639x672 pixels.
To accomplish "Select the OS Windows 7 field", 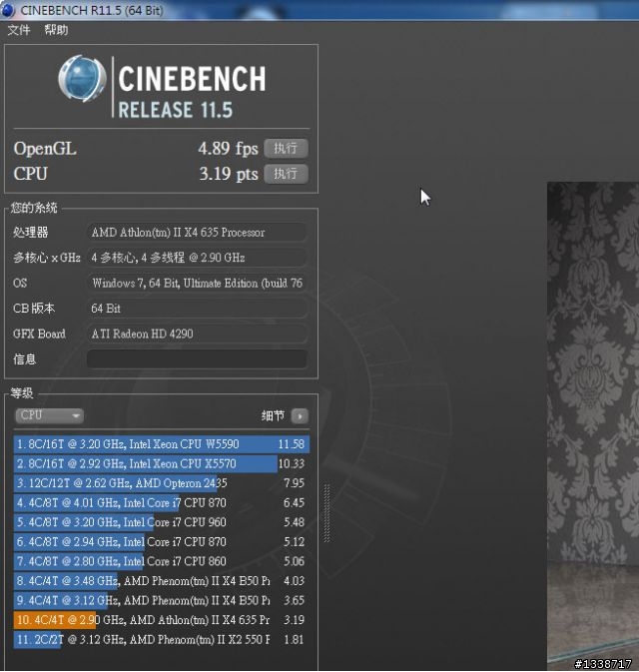I will (x=197, y=283).
